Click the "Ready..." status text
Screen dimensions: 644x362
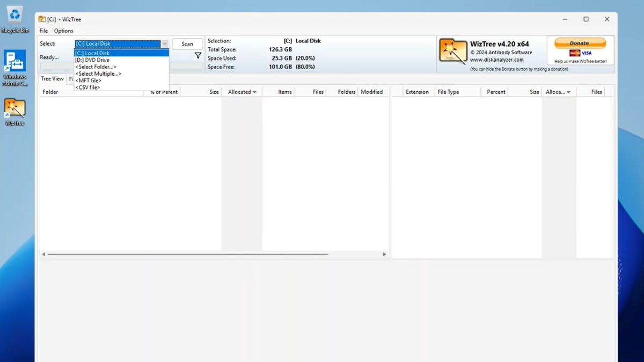point(49,57)
